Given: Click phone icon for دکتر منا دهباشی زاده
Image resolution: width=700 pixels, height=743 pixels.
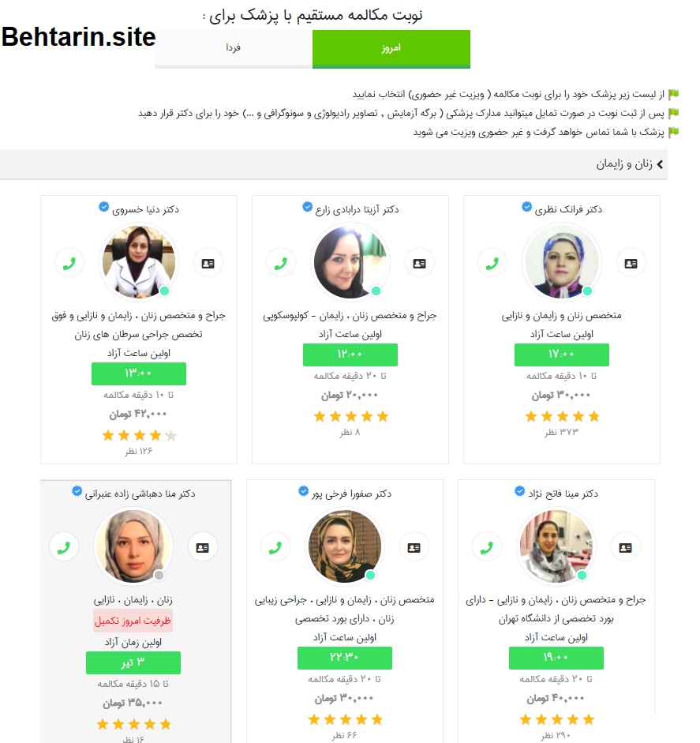Looking at the screenshot, I should [x=64, y=546].
